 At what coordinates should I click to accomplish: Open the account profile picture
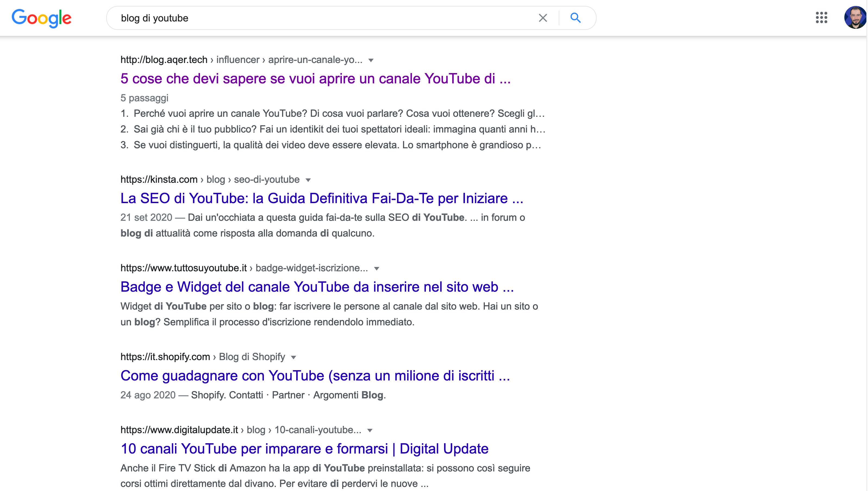855,18
